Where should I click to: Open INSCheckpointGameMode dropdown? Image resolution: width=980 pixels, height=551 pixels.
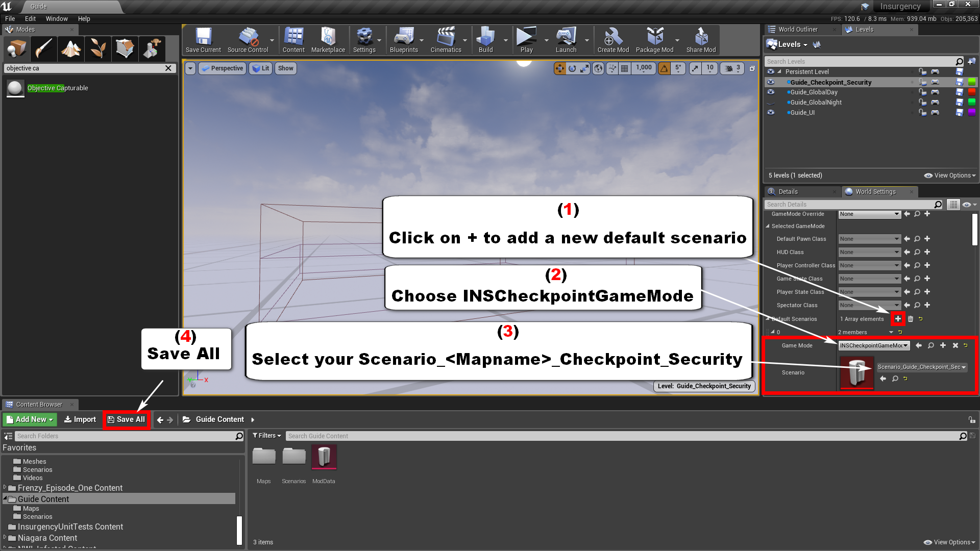(x=874, y=345)
